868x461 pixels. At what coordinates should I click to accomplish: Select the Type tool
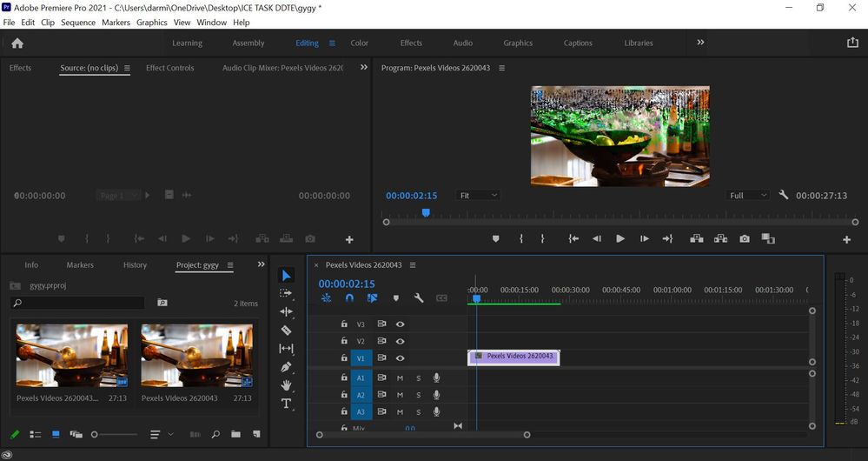click(287, 404)
